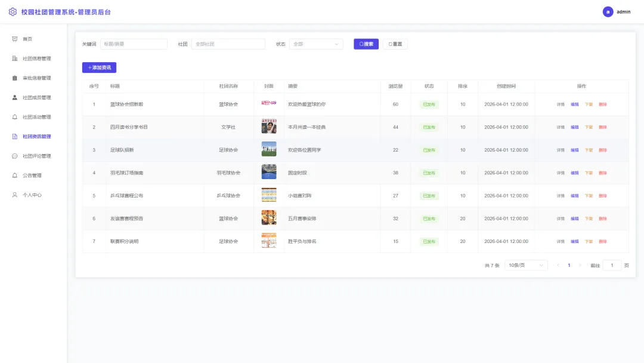Open 个人中心 user icon in sidebar
This screenshot has width=644, height=363.
click(15, 195)
